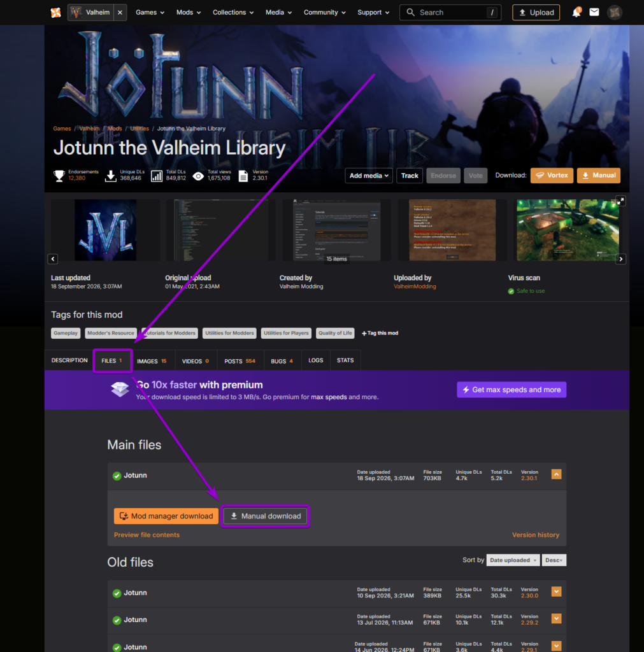
Task: Click the gallery previous arrow
Action: [x=53, y=259]
